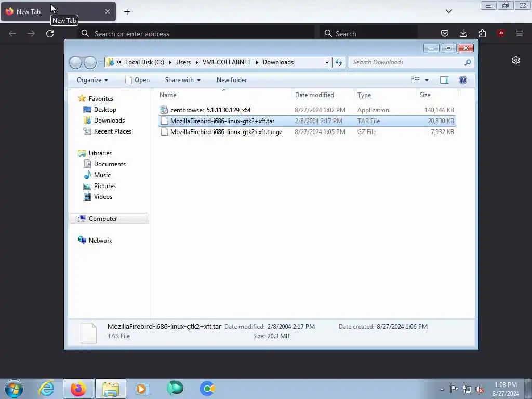532x399 pixels.
Task: Open Firefox downloads panel
Action: pyautogui.click(x=463, y=33)
